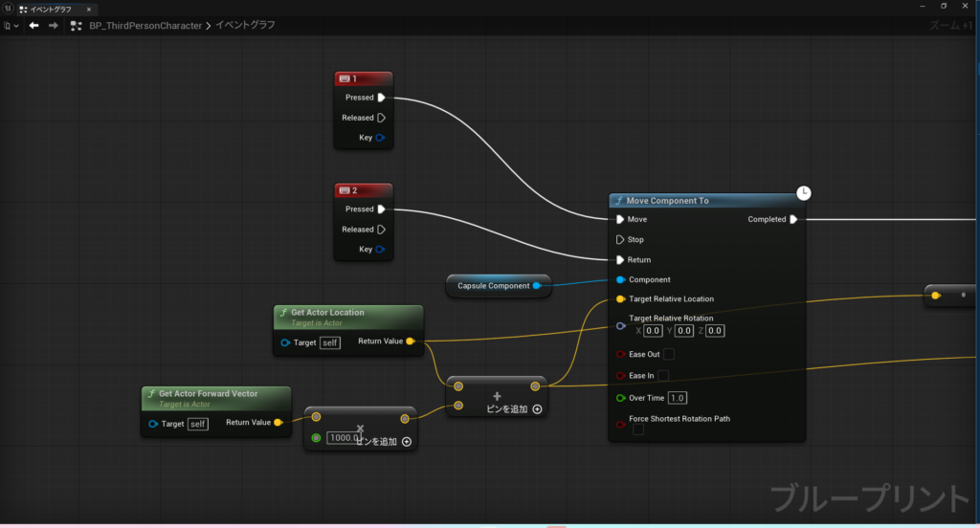Click Return Value pin of Get Actor Forward Vector
The height and width of the screenshot is (528, 980).
tap(278, 422)
